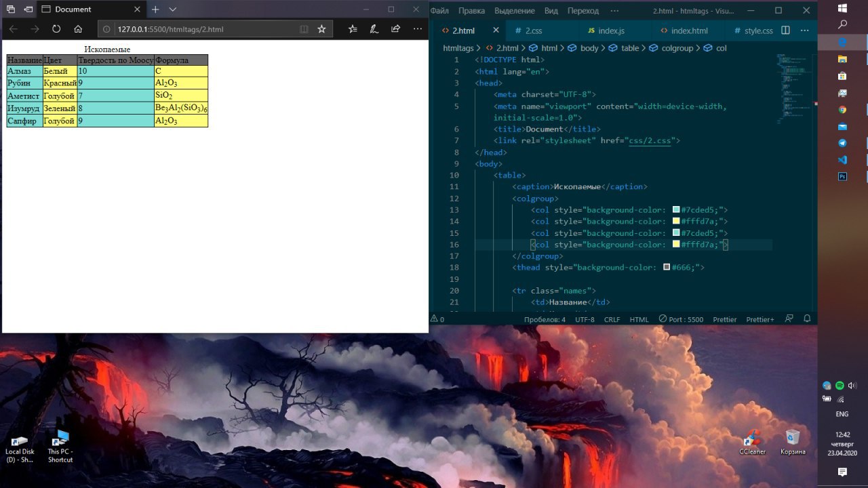This screenshot has width=868, height=488.
Task: Set the open Edge tabs aside
Action: coord(28,9)
